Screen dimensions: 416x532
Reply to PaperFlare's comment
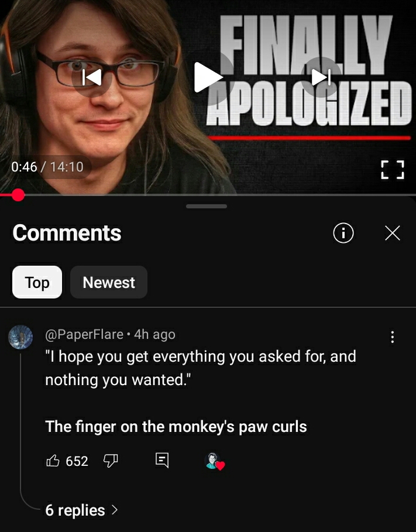click(x=162, y=461)
